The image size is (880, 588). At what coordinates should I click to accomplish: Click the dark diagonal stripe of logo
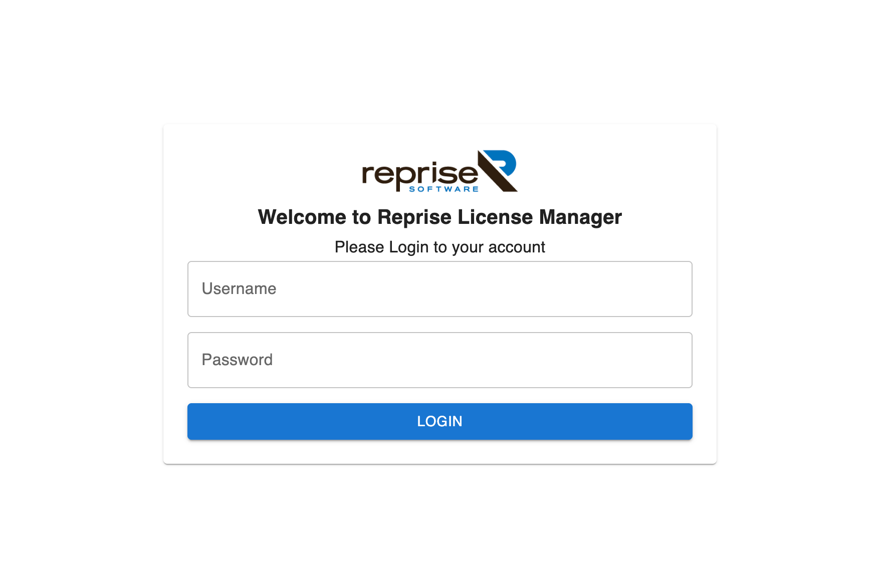pyautogui.click(x=496, y=172)
